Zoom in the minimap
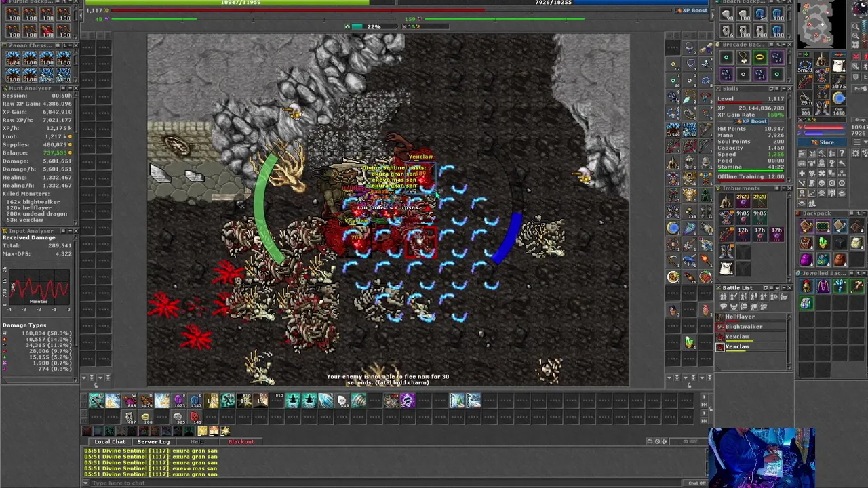This screenshot has width=868, height=488. coord(856,36)
